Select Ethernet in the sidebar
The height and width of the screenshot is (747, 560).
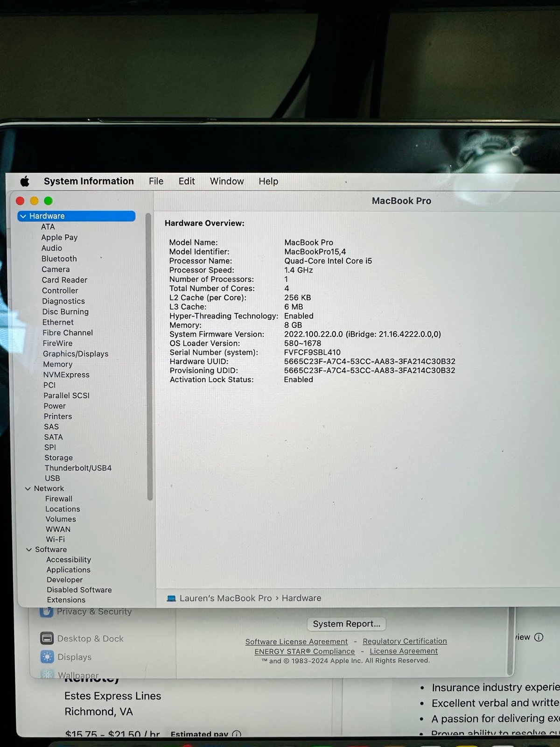[58, 322]
